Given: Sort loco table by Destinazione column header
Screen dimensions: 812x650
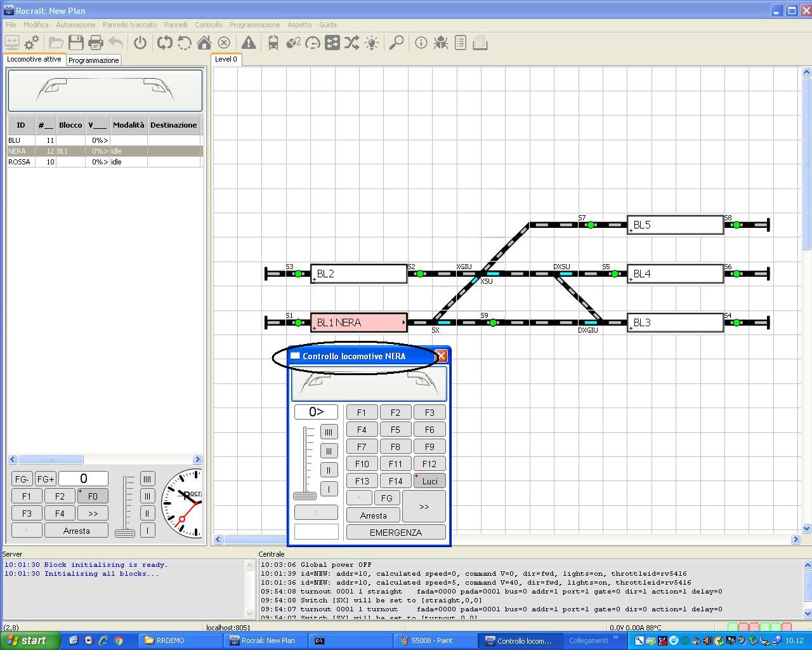Looking at the screenshot, I should tap(173, 125).
